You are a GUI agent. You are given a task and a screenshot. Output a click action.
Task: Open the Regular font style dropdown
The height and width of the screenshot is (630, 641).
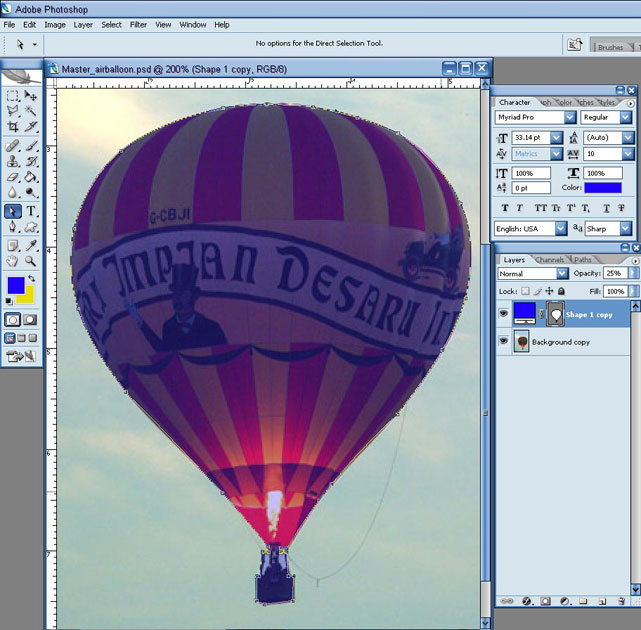coord(625,117)
